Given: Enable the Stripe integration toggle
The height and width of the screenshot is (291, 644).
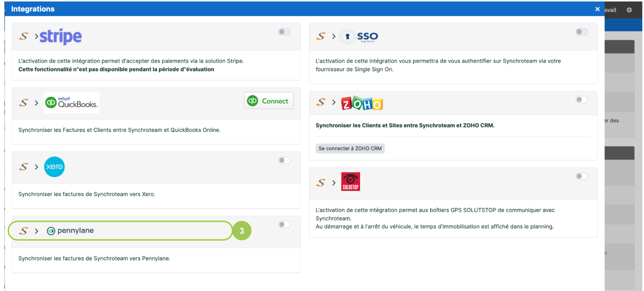Looking at the screenshot, I should [x=284, y=32].
